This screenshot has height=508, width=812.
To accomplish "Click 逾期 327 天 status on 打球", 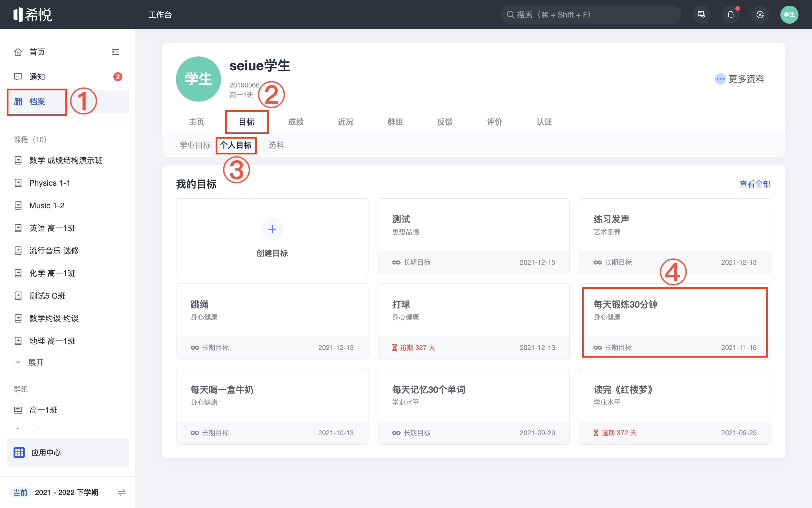I will 414,347.
